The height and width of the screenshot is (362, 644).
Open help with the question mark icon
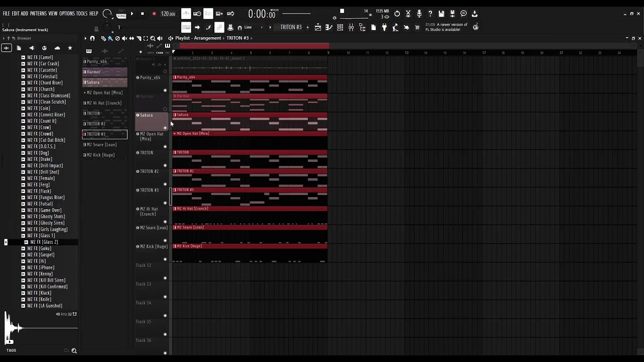click(430, 14)
